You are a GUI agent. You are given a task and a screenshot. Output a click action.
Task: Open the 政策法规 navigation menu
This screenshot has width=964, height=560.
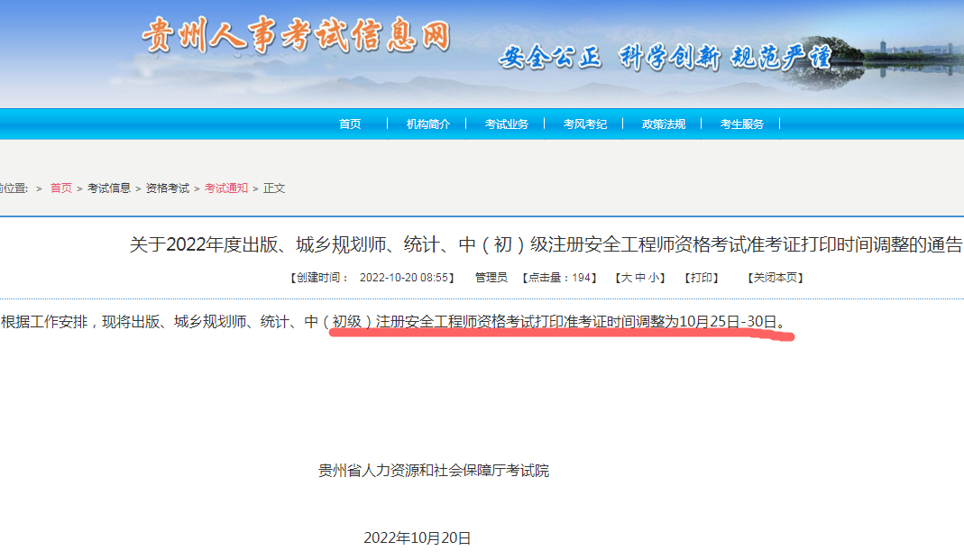(663, 124)
